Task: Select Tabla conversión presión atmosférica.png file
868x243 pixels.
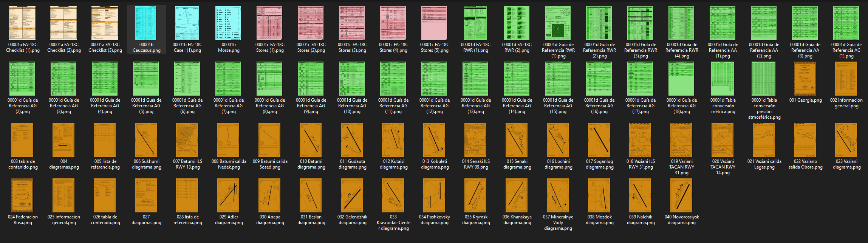Action: (764, 79)
